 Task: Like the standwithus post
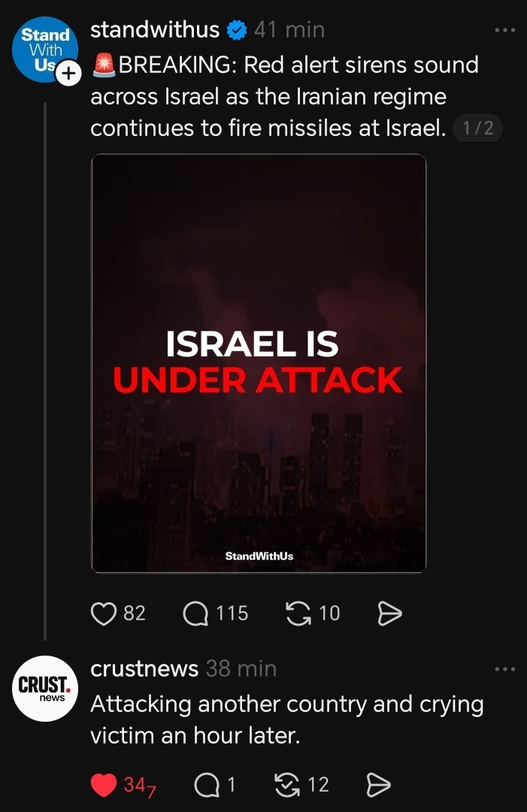coord(103,614)
